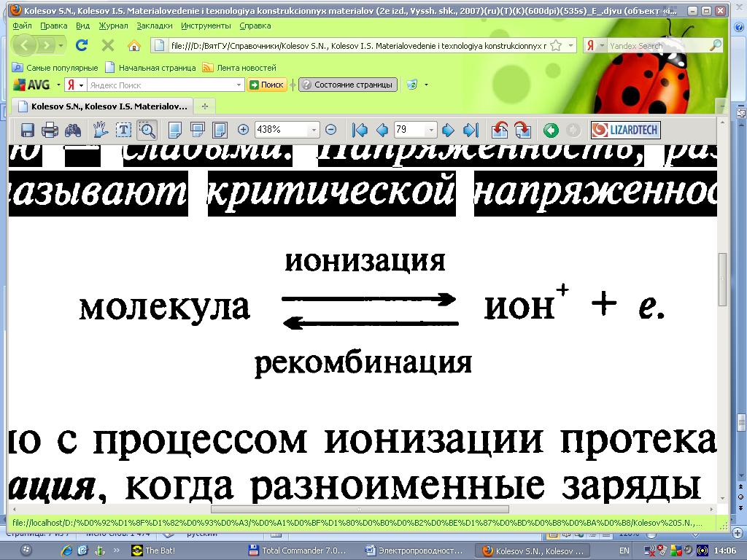Go to the home page
This screenshot has height=560, width=747.
pos(134,45)
